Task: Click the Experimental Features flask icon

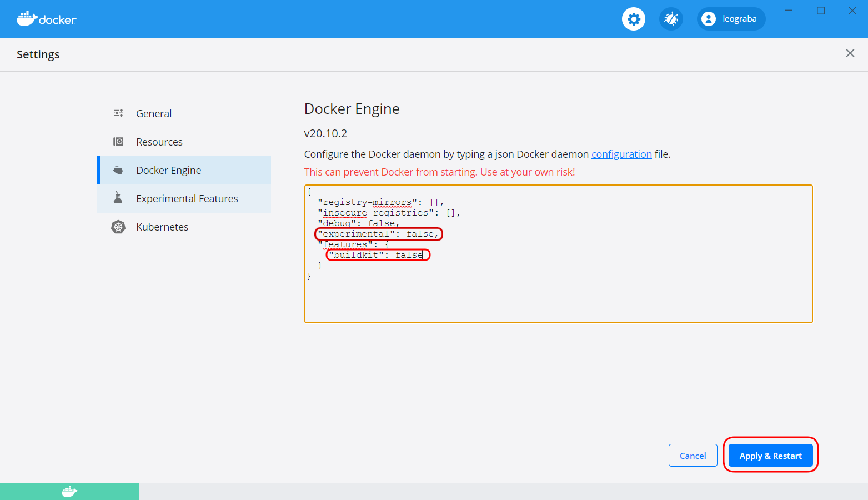Action: (x=118, y=197)
